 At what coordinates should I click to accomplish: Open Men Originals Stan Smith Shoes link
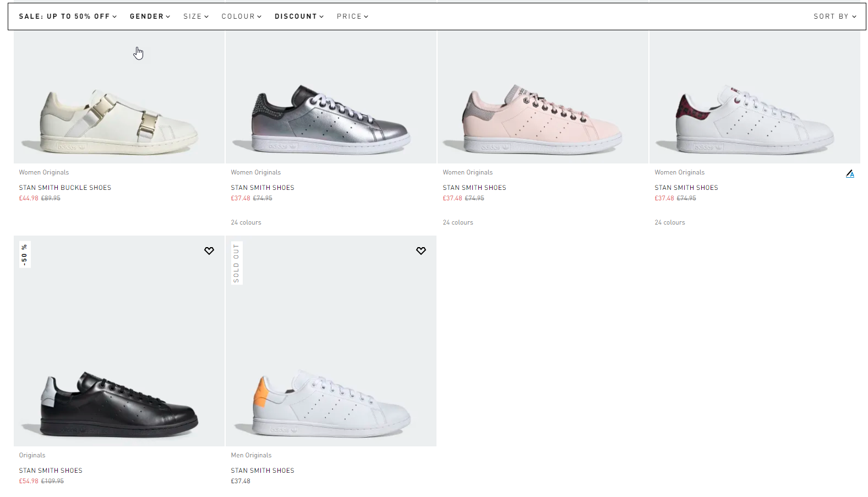click(x=263, y=471)
